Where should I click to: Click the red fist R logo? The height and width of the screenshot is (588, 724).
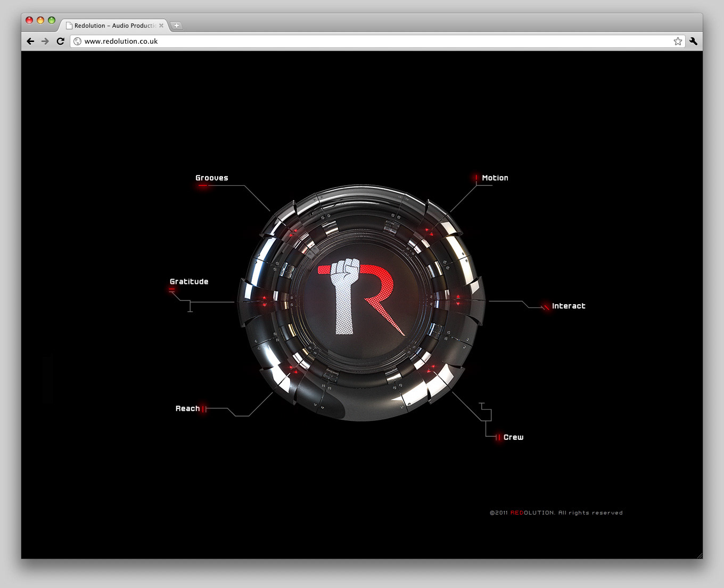[361, 297]
